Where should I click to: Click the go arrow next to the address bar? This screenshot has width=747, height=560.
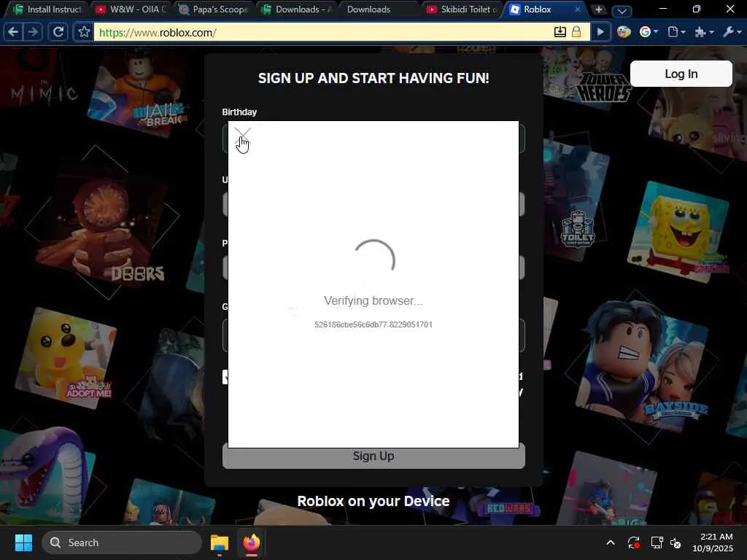(x=601, y=32)
